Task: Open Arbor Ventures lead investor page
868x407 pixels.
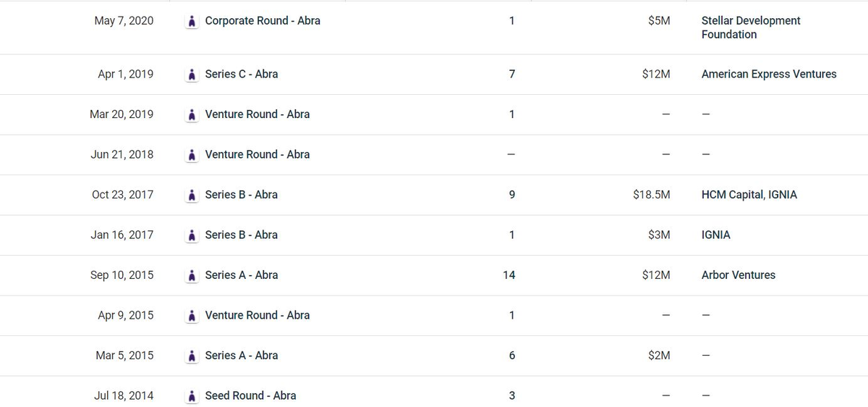Action: [x=739, y=275]
